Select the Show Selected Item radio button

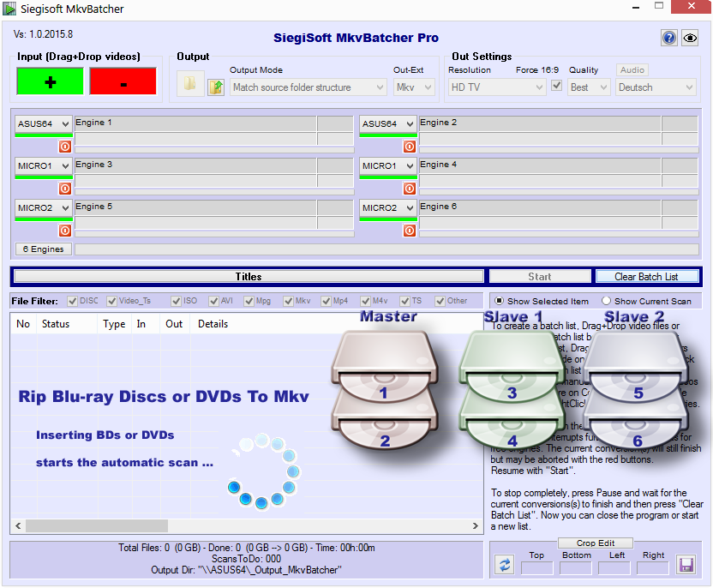[x=500, y=301]
